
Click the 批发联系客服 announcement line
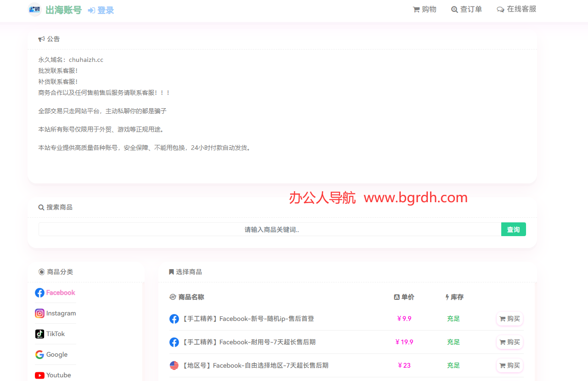[x=58, y=71]
